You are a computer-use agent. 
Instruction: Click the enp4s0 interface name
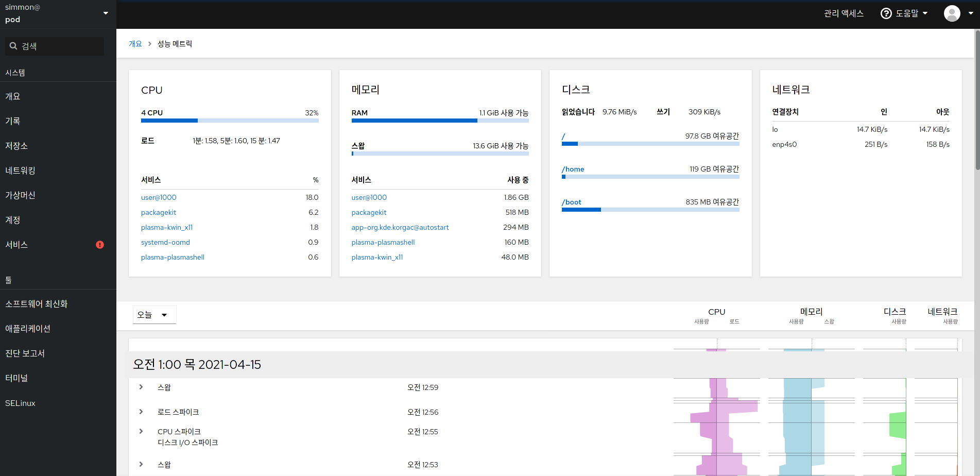pos(784,144)
